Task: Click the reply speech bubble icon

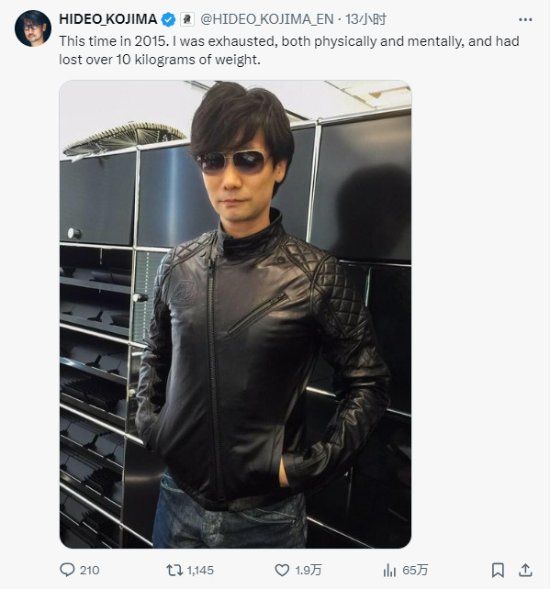Action: pos(67,570)
